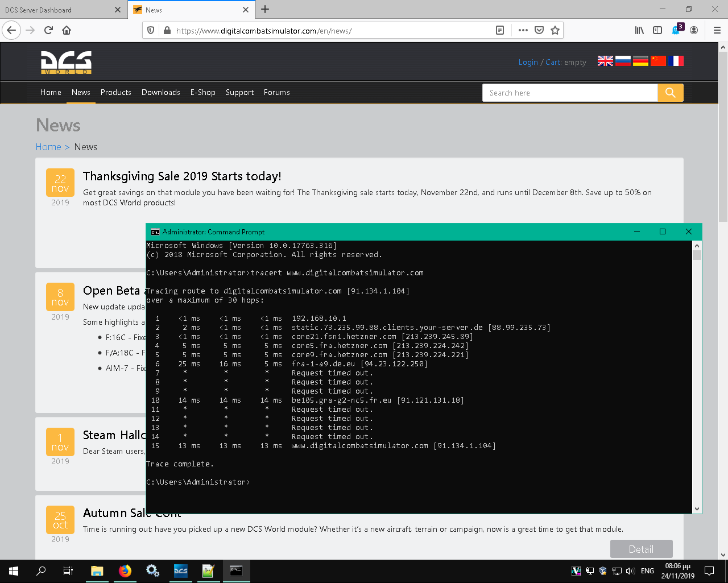Click the Command Prompt scroll up arrow
The width and height of the screenshot is (728, 583).
(x=697, y=246)
